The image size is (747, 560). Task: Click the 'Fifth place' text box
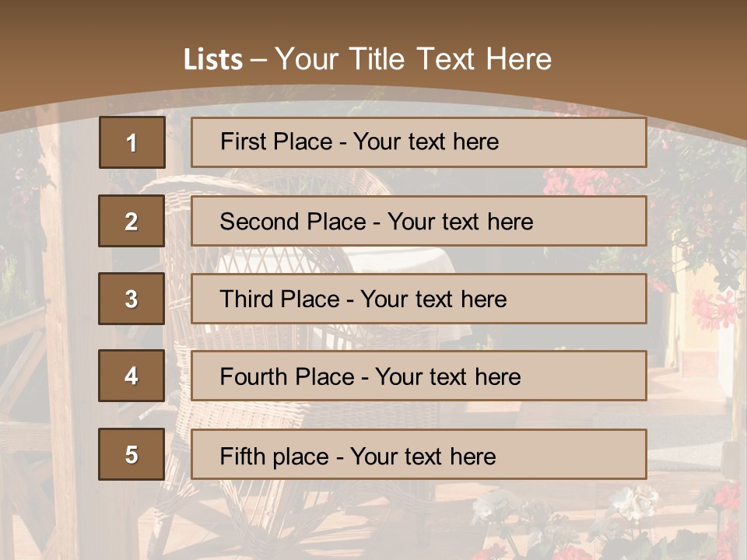pyautogui.click(x=419, y=454)
